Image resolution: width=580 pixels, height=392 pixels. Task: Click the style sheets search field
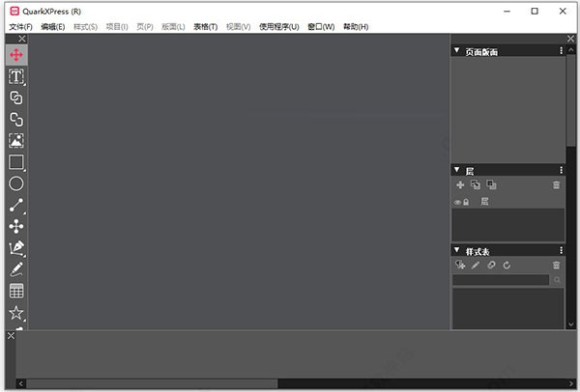click(501, 280)
